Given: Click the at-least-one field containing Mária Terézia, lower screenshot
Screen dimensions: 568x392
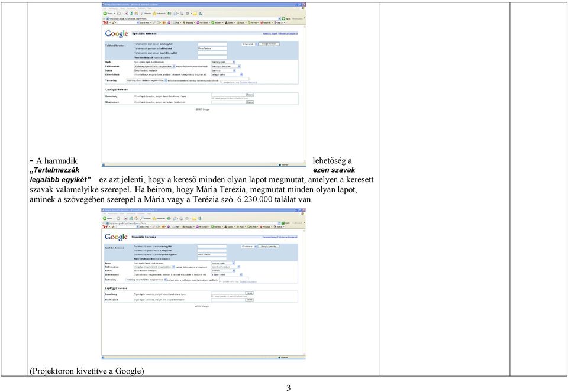Looking at the screenshot, I should pos(212,254).
